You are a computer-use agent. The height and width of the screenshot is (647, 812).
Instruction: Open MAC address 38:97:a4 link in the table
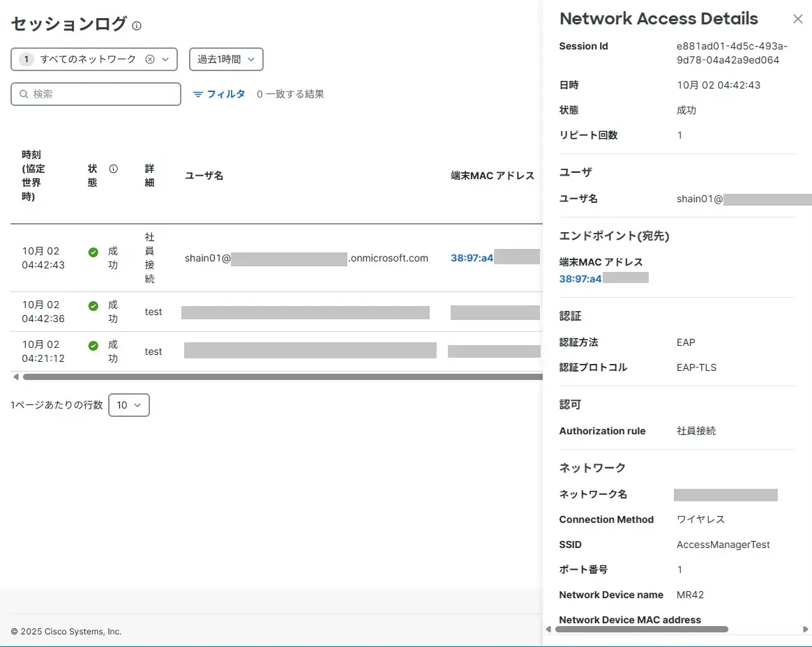click(472, 258)
